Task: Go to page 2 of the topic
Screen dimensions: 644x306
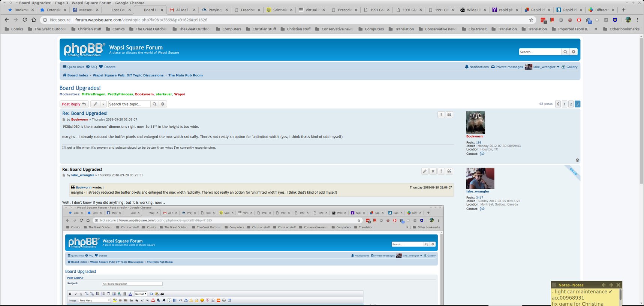Action: tap(571, 104)
